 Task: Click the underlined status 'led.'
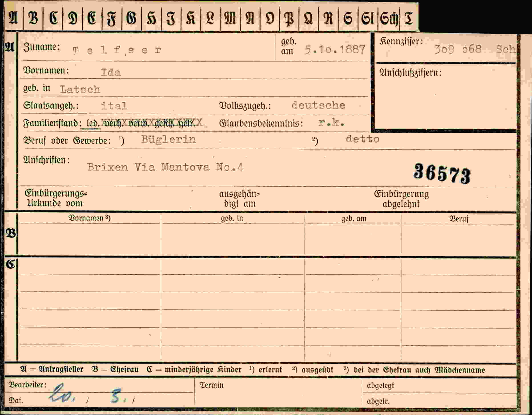(93, 123)
